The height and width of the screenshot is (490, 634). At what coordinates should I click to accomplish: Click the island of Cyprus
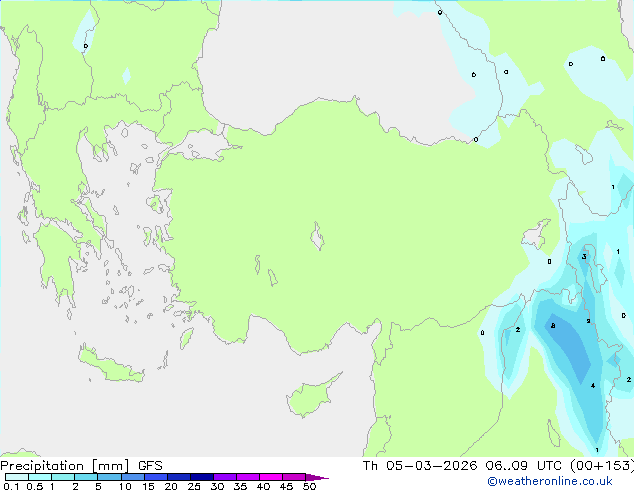[311, 396]
